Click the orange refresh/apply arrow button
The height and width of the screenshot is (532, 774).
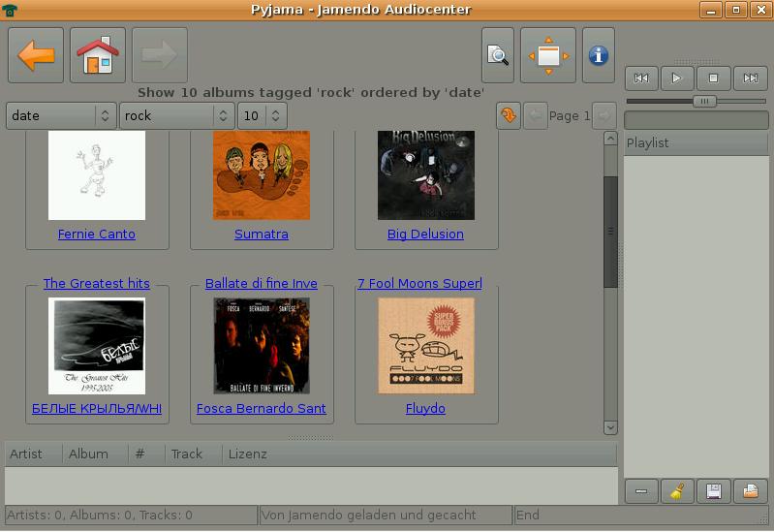point(509,116)
